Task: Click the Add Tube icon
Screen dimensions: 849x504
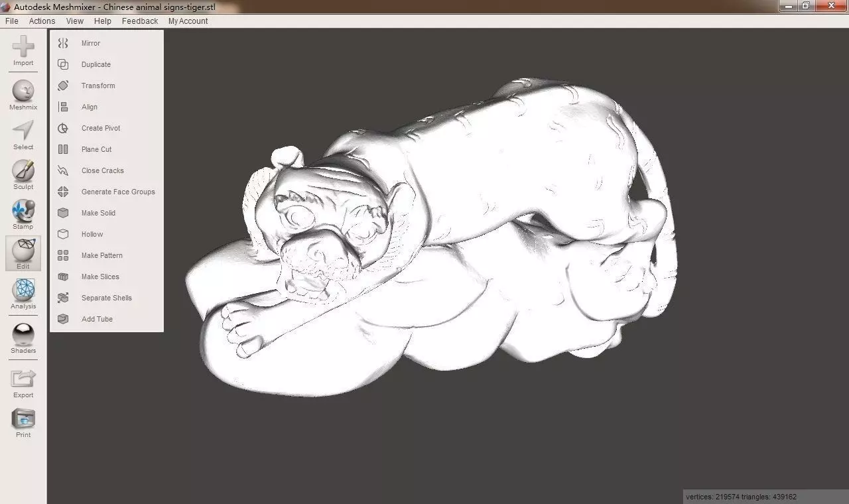Action: click(x=63, y=319)
